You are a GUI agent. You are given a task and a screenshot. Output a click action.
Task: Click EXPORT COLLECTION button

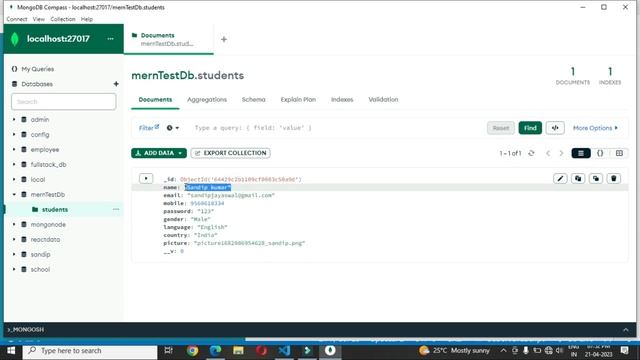(230, 153)
